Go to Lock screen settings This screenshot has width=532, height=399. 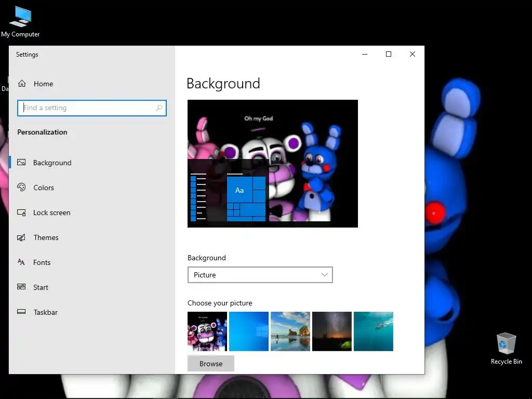(91, 212)
